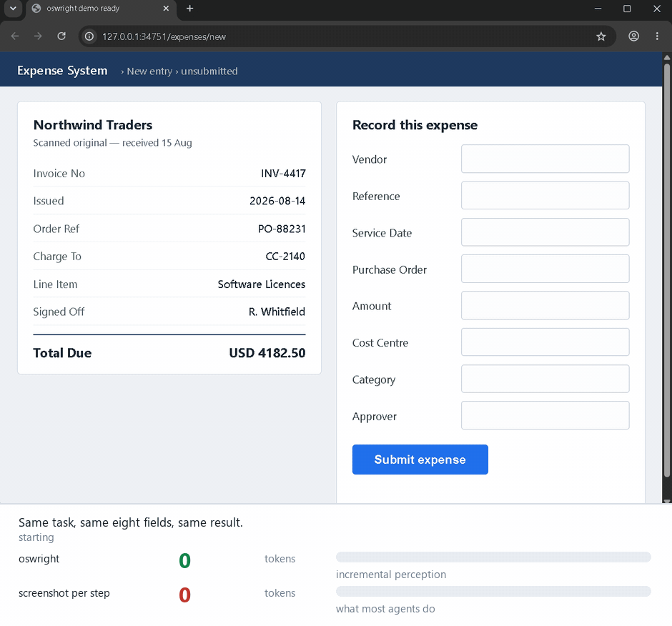Screen dimensions: 672x626
Task: Open the site information icon in address bar
Action: tap(89, 36)
